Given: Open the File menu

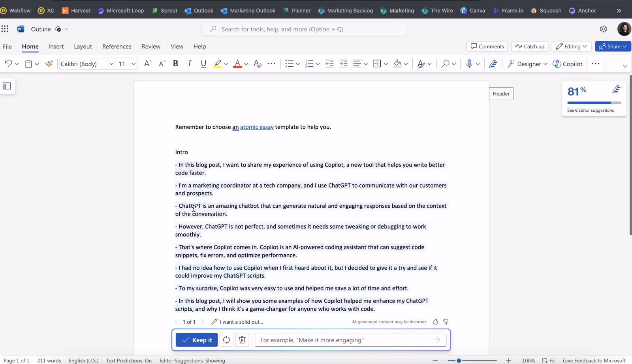Looking at the screenshot, I should (7, 46).
